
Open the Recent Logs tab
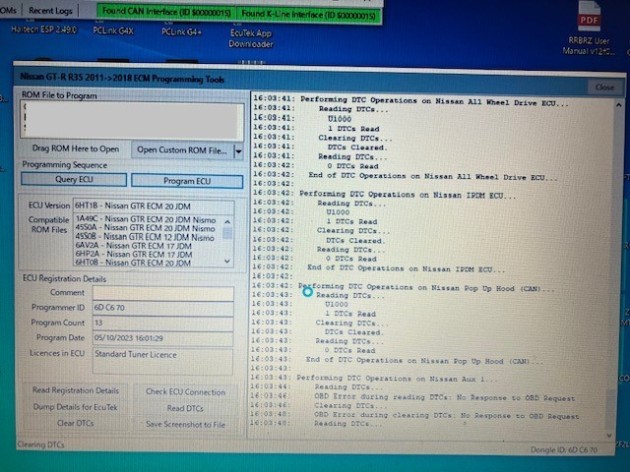(x=50, y=11)
